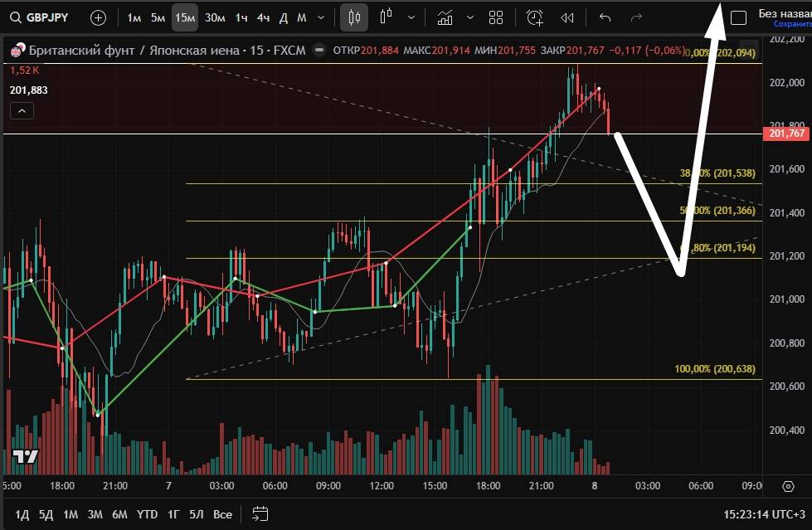Undo the last chart action
The height and width of the screenshot is (530, 812).
tap(605, 17)
